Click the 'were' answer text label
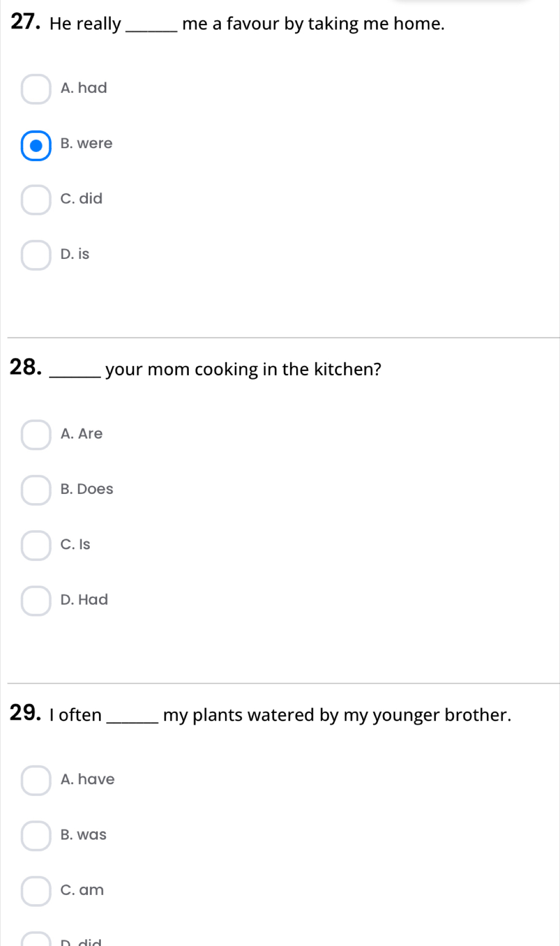 click(x=95, y=144)
